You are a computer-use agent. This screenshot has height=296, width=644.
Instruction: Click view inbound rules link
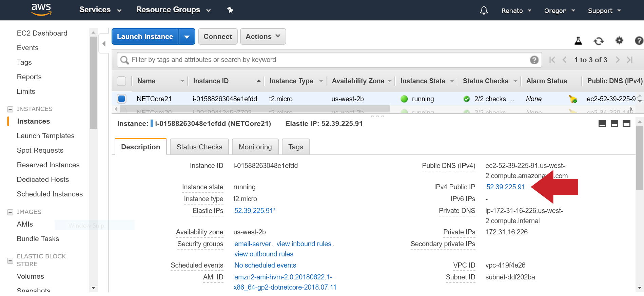pyautogui.click(x=304, y=244)
